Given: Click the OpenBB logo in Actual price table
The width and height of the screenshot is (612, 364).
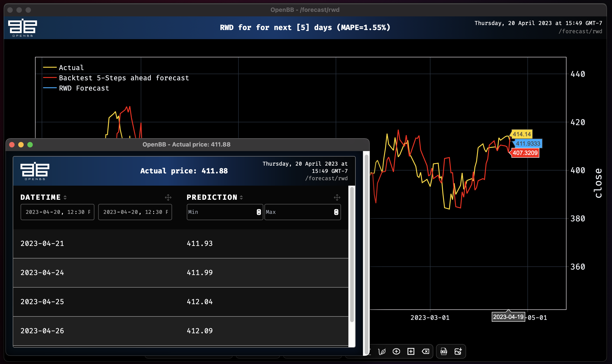Looking at the screenshot, I should 35,171.
